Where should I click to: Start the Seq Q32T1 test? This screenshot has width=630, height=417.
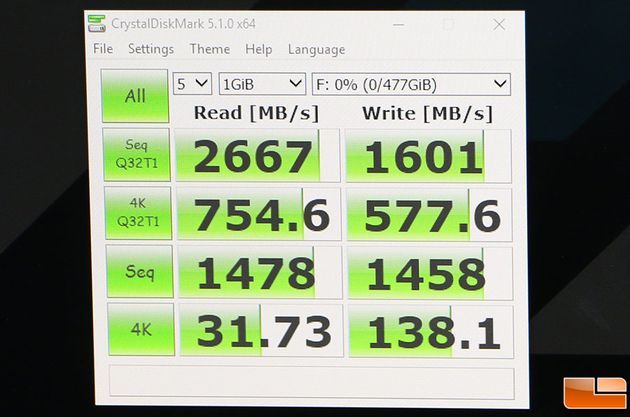[x=137, y=155]
